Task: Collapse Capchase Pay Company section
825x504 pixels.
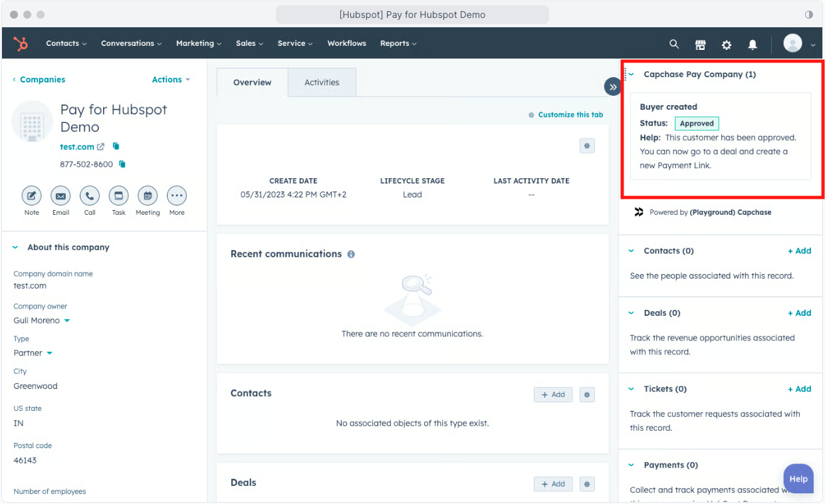Action: click(632, 74)
